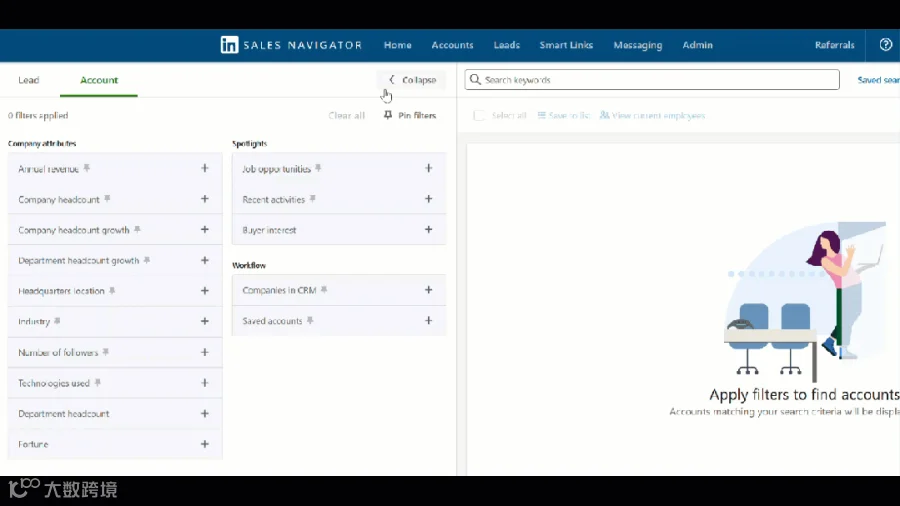Tick the Select all checkbox
The image size is (900, 506).
coord(479,115)
